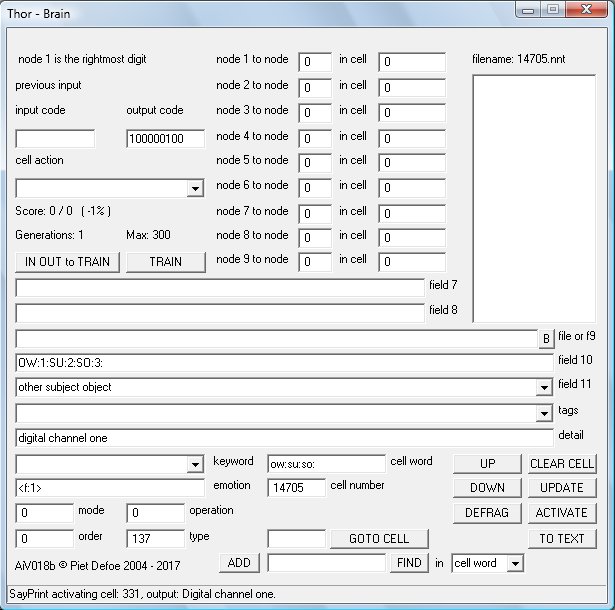
Task: Edit the node 7 in cell field
Action: (412, 214)
